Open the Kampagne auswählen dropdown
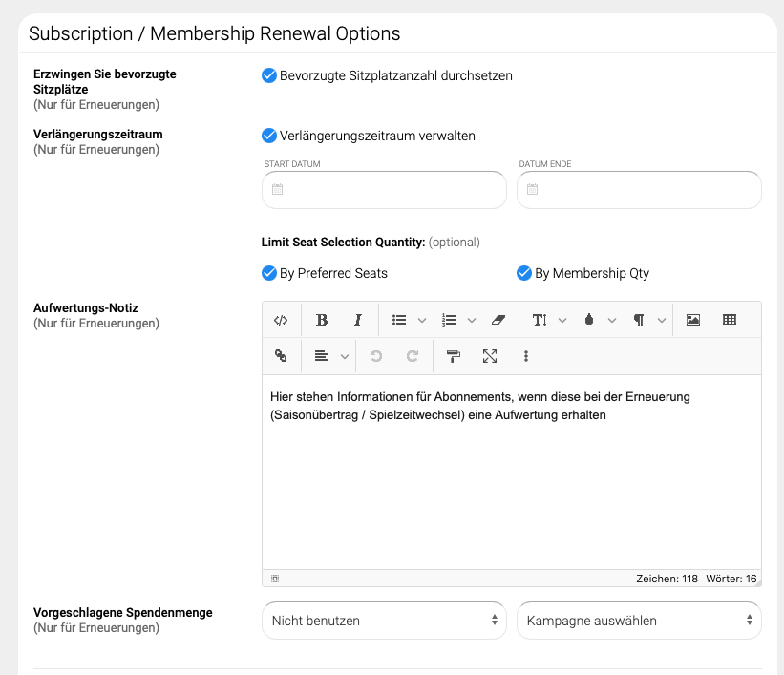 pyautogui.click(x=639, y=621)
